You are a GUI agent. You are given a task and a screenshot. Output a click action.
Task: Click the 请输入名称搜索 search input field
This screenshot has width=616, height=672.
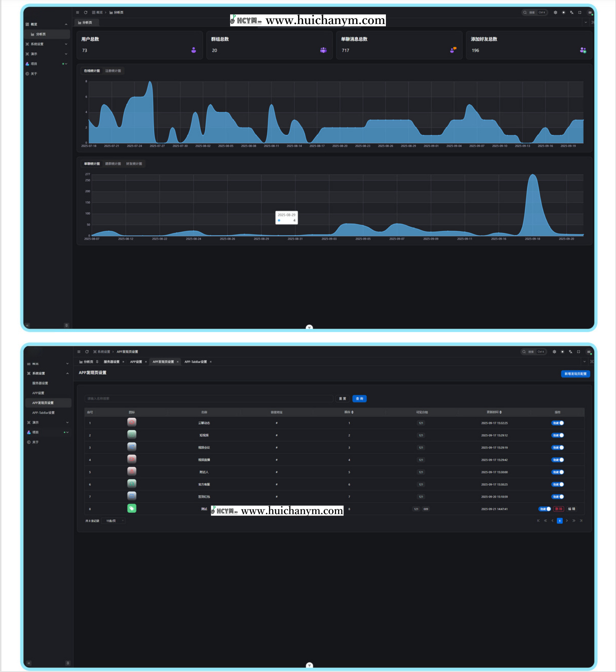(209, 399)
